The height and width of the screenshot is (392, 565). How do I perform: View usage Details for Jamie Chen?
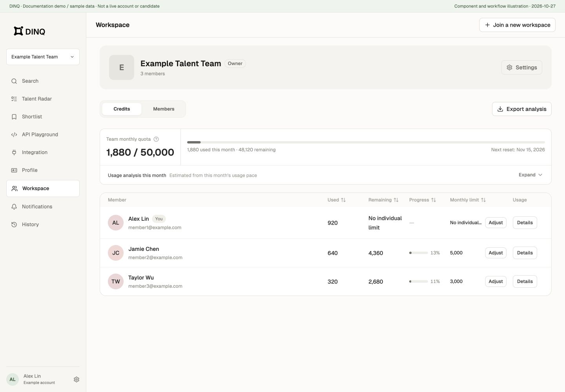click(x=525, y=253)
